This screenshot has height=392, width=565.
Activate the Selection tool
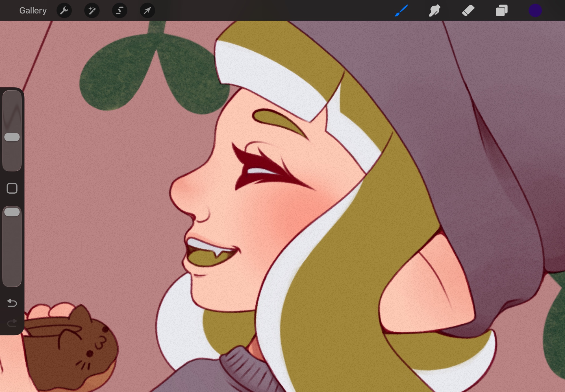pos(119,11)
